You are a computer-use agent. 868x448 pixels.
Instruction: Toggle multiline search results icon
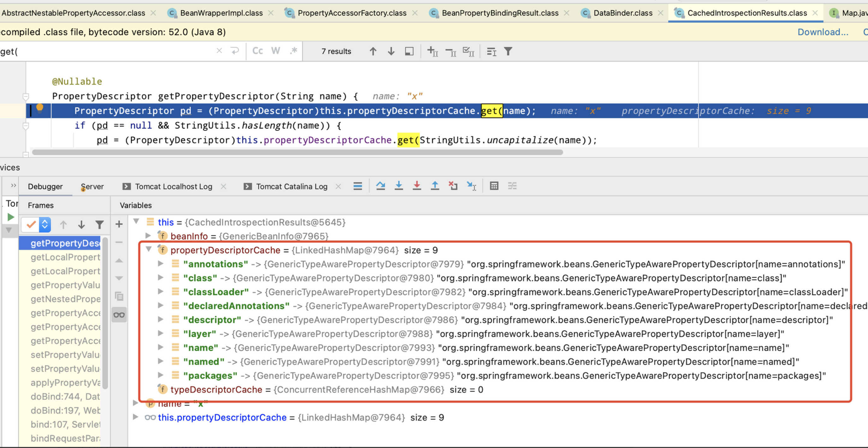tap(491, 51)
